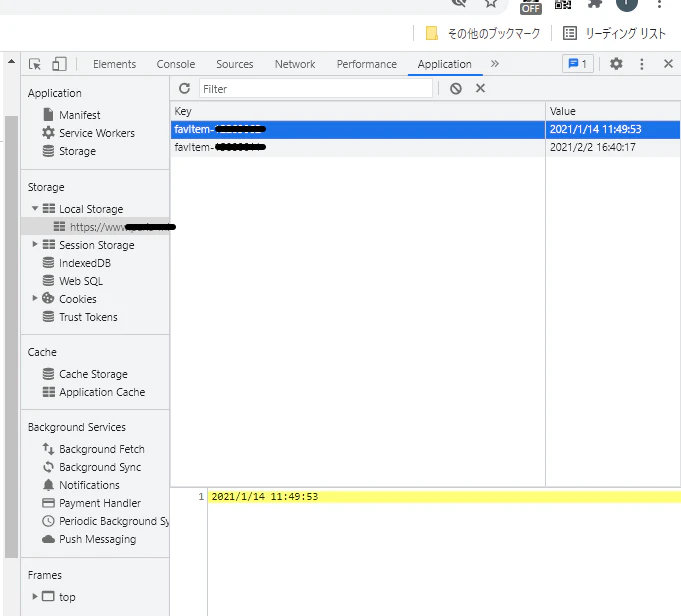The width and height of the screenshot is (681, 616).
Task: Select second favItem key row
Action: point(357,147)
